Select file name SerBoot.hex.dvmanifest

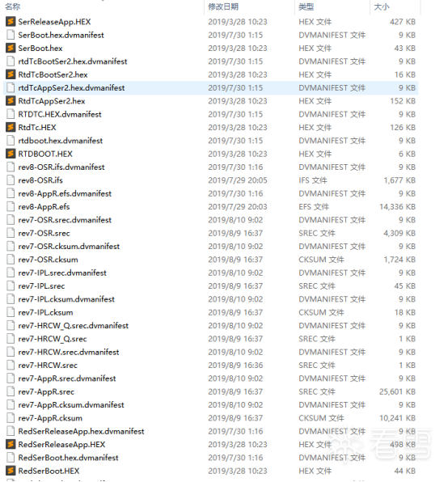[x=61, y=35]
